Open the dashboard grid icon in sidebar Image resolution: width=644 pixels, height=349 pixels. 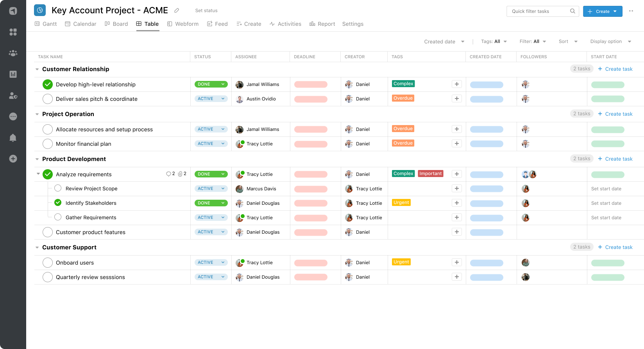[x=13, y=32]
